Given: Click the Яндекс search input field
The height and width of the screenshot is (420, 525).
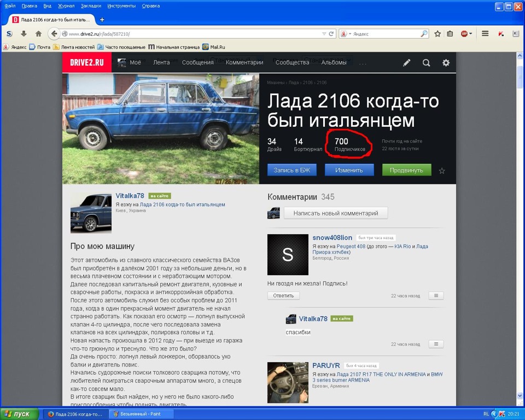Looking at the screenshot, I should (386, 34).
